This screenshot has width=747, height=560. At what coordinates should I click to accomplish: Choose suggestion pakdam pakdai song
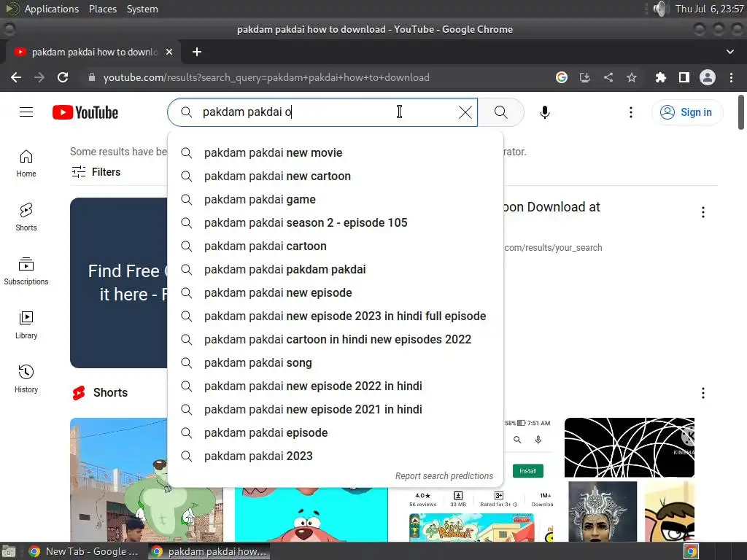click(x=336, y=363)
